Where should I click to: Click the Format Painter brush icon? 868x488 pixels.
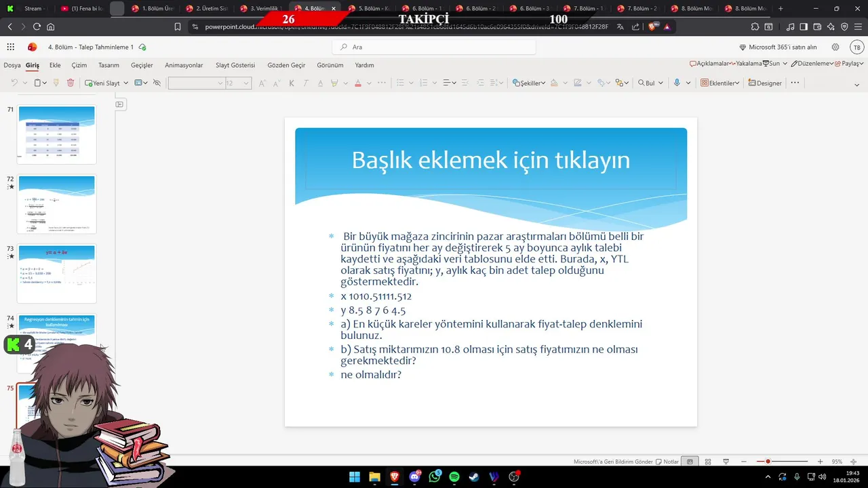point(56,83)
